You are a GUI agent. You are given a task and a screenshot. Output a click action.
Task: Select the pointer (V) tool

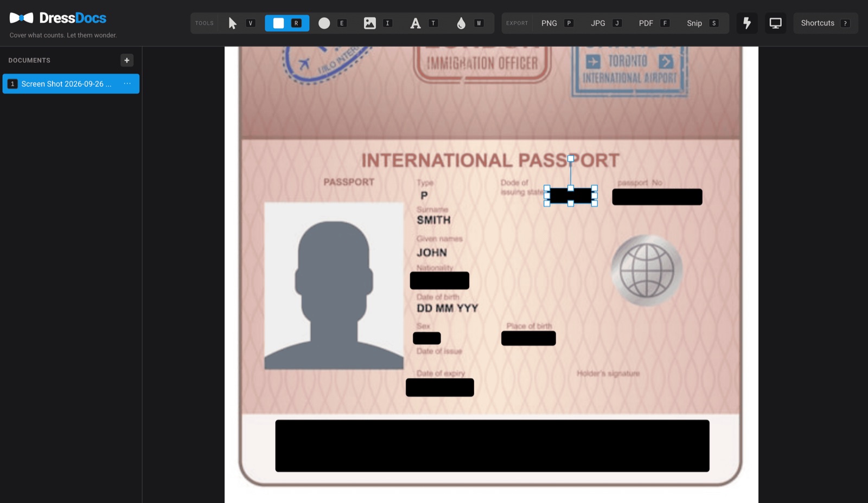coord(241,23)
